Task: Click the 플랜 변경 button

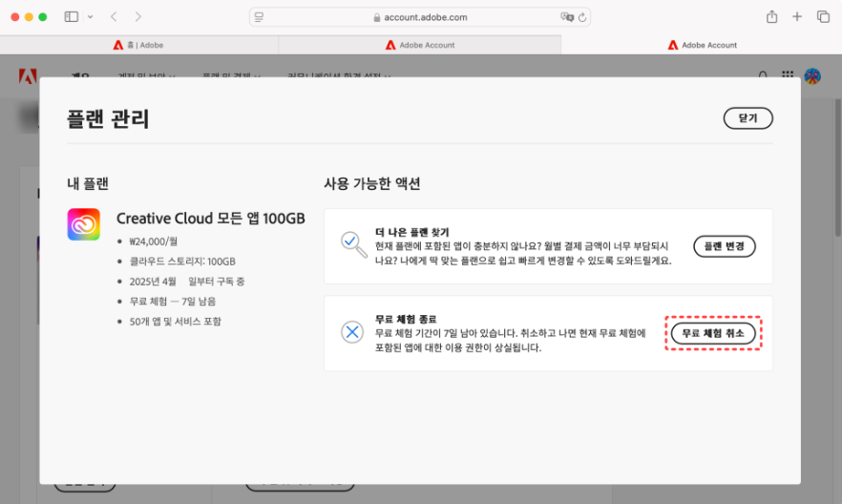Action: pyautogui.click(x=724, y=246)
